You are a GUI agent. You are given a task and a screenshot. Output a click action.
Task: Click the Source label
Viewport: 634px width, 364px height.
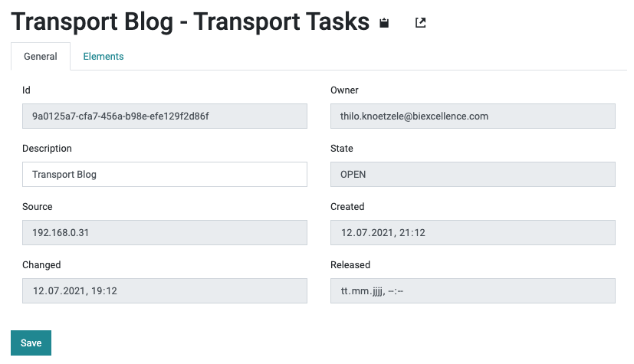pyautogui.click(x=38, y=207)
